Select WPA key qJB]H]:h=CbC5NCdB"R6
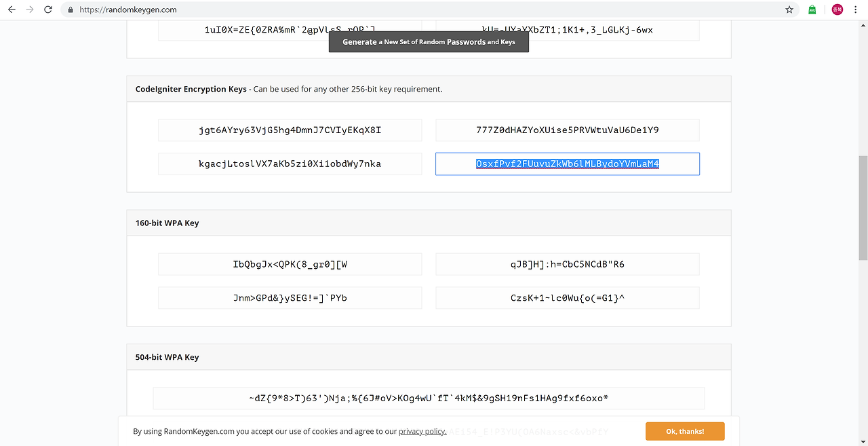 [x=567, y=264]
